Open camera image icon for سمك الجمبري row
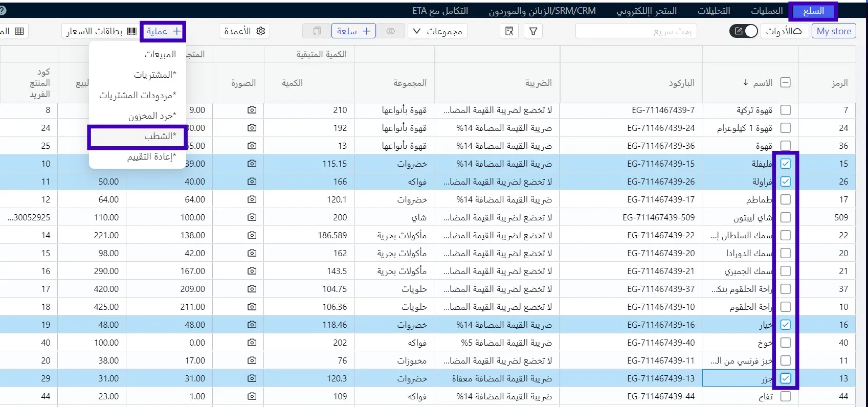The height and width of the screenshot is (407, 868). pyautogui.click(x=252, y=271)
